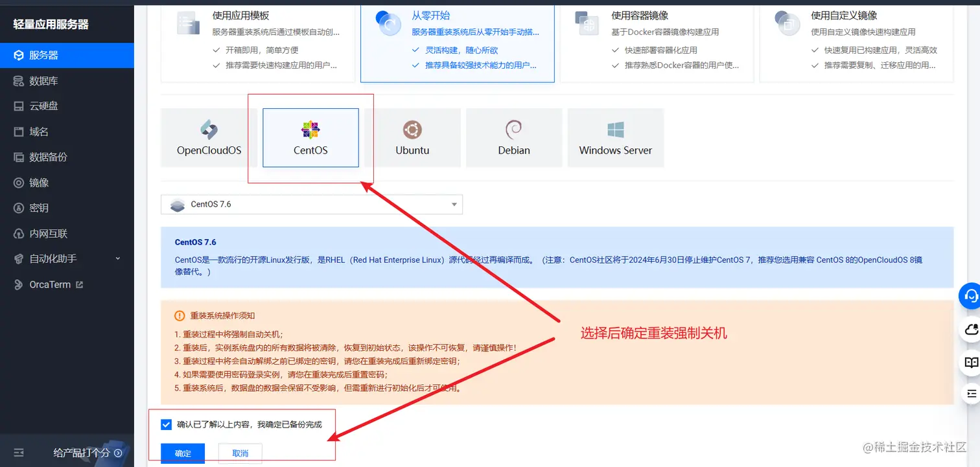Expand the 自动化助手 menu chevron
The width and height of the screenshot is (980, 467).
118,258
